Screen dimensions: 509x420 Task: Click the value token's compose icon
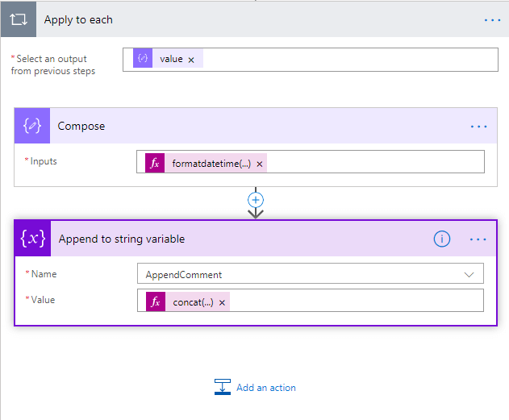143,58
